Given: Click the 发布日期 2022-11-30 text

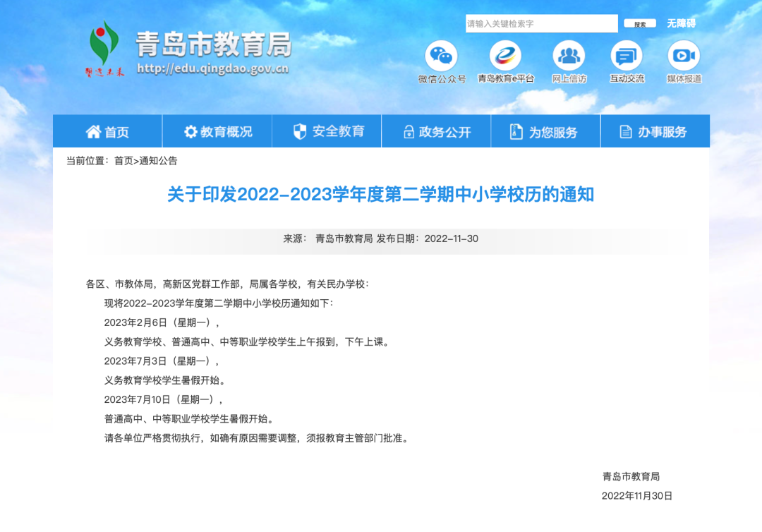Looking at the screenshot, I should coord(427,238).
